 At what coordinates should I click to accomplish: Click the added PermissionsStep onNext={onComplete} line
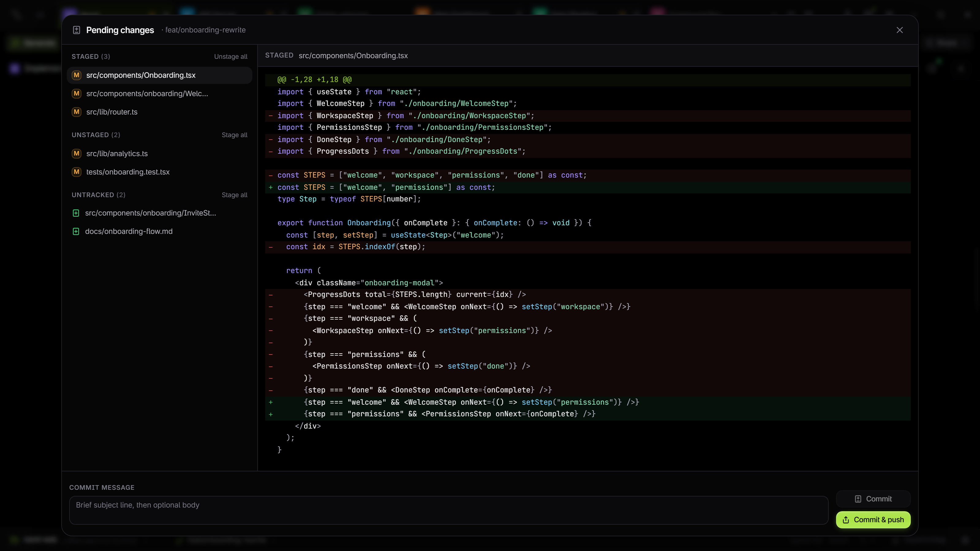(x=588, y=414)
